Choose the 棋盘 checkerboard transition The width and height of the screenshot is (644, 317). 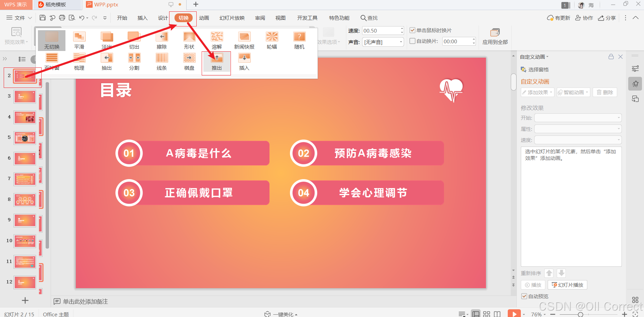tap(189, 61)
